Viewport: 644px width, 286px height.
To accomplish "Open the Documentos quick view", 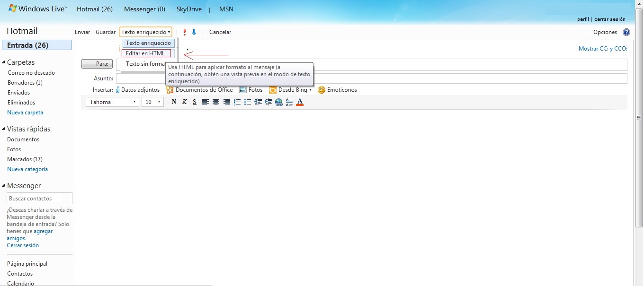I will point(23,139).
